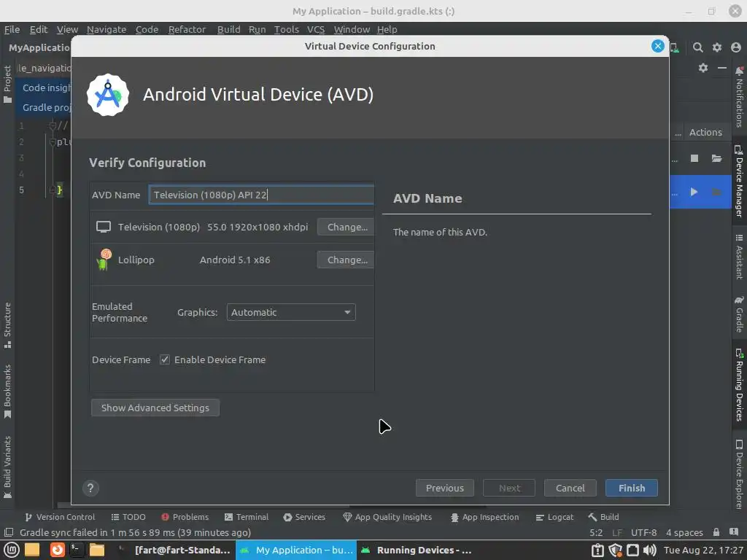Open the Linux Mint start menu
Screen dimensions: 747x560
point(12,550)
